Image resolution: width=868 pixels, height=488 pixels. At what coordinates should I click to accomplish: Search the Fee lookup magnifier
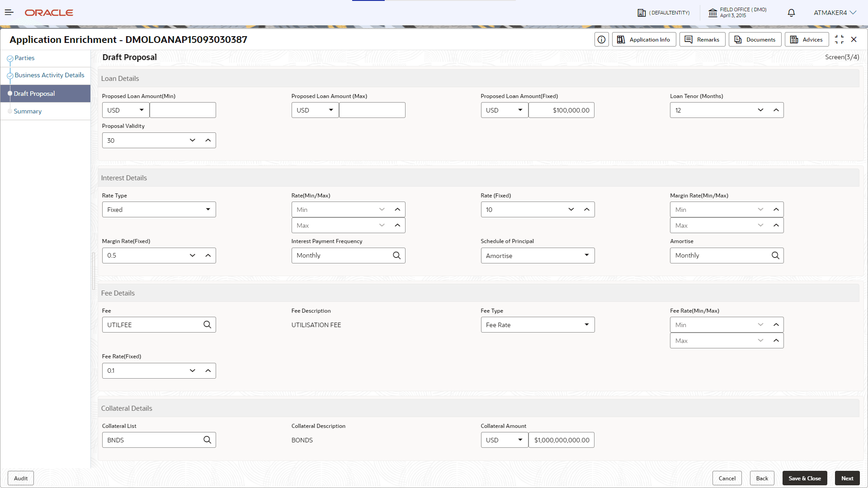pos(207,325)
